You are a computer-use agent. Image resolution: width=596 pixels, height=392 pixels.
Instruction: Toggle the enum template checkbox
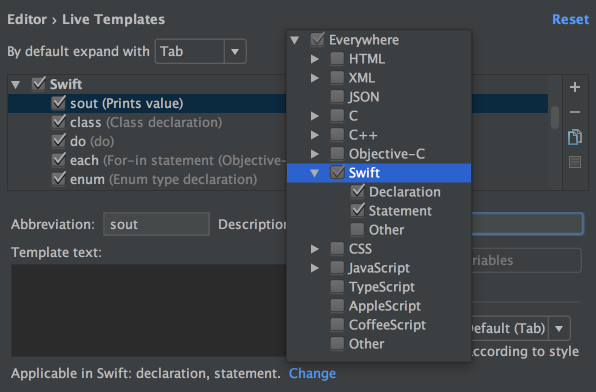pos(59,179)
